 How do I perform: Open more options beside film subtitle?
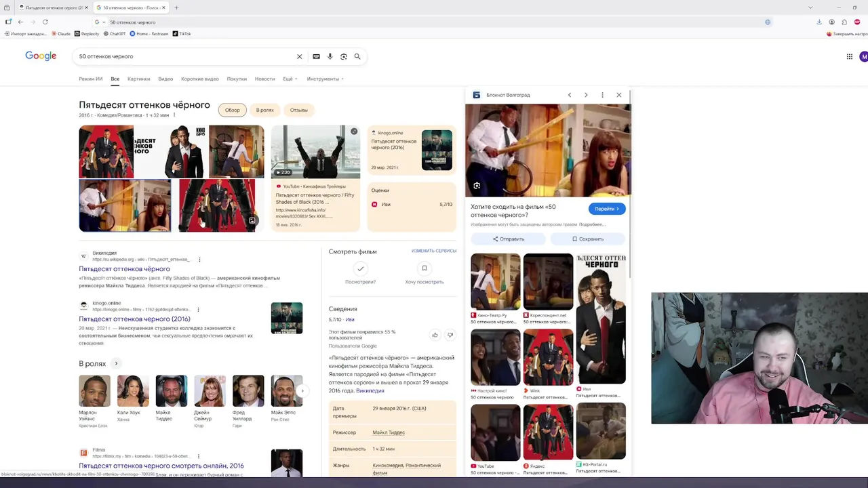pyautogui.click(x=174, y=115)
